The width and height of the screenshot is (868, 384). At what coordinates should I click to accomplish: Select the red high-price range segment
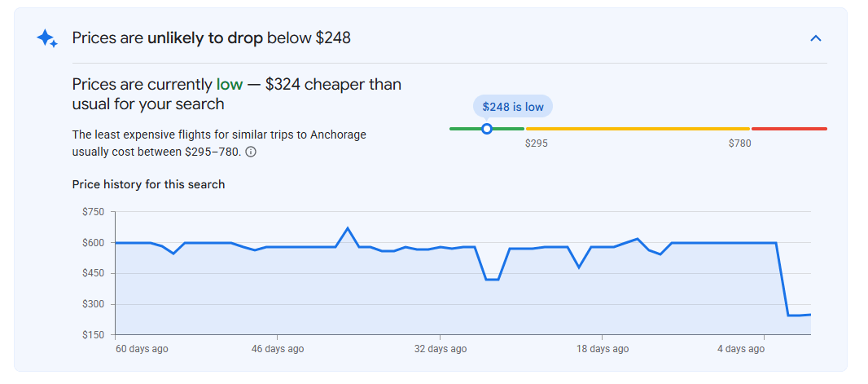[x=789, y=129]
